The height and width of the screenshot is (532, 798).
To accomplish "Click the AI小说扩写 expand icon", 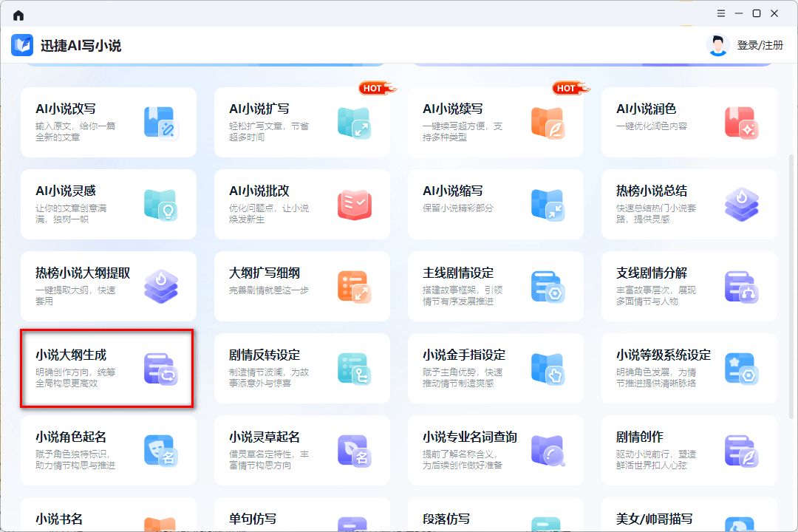I will pos(354,122).
